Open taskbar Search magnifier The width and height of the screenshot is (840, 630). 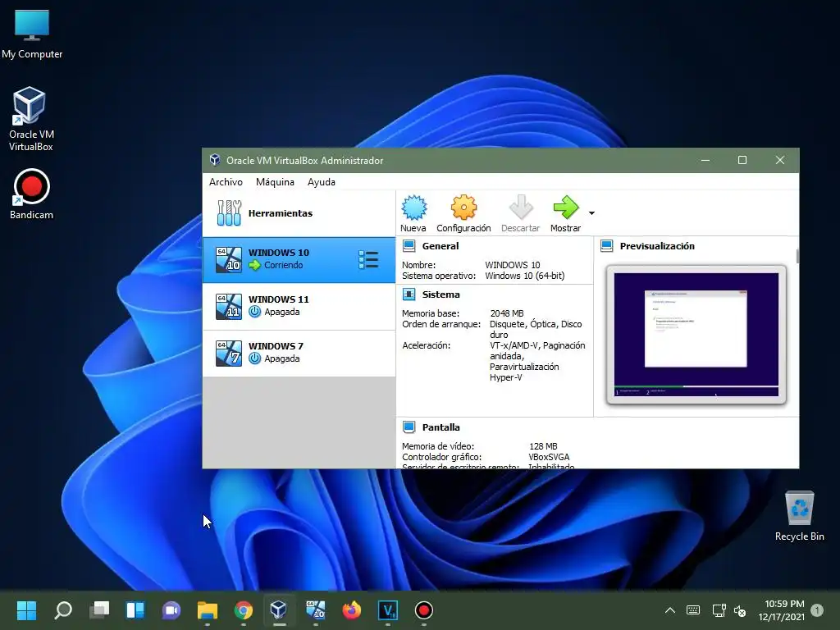(x=63, y=610)
